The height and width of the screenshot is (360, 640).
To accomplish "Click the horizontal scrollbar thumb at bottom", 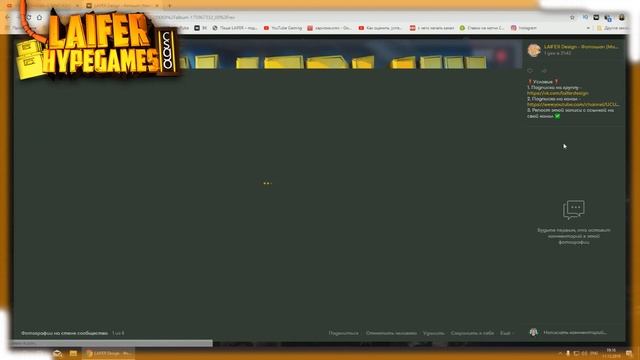I will pos(111,343).
